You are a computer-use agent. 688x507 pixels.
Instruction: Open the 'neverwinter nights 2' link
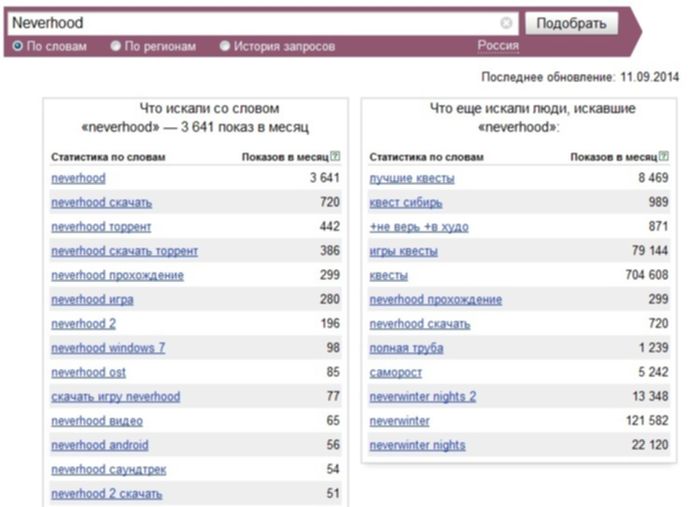(423, 397)
